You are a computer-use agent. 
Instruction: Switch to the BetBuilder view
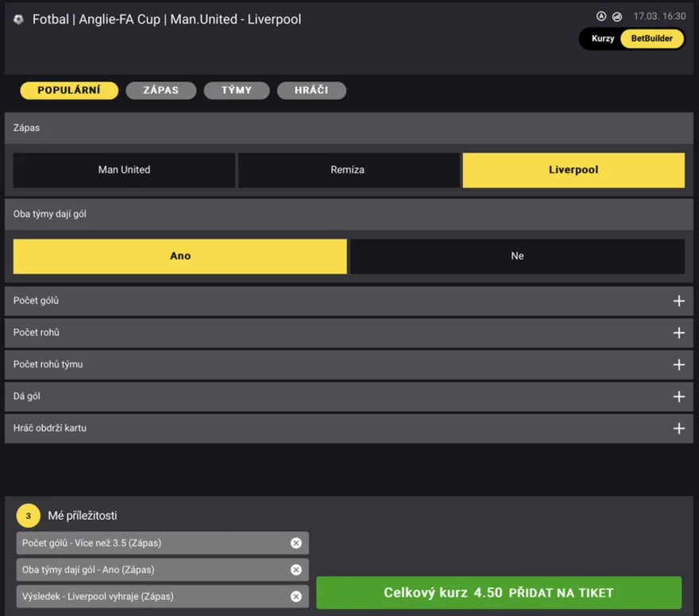pyautogui.click(x=652, y=39)
